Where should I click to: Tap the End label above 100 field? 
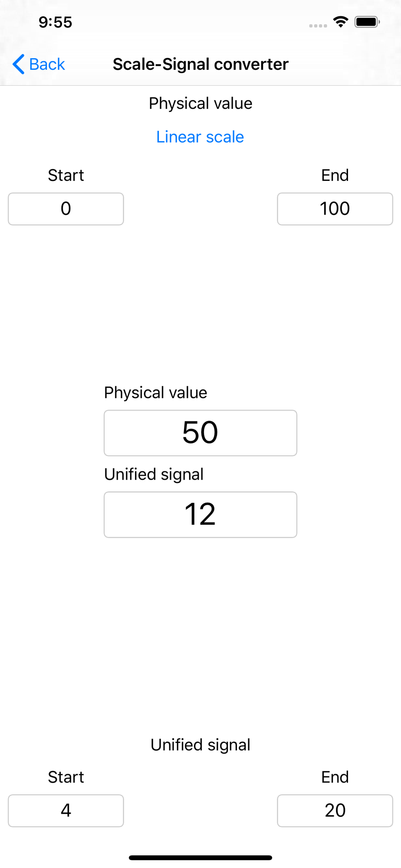tap(335, 175)
